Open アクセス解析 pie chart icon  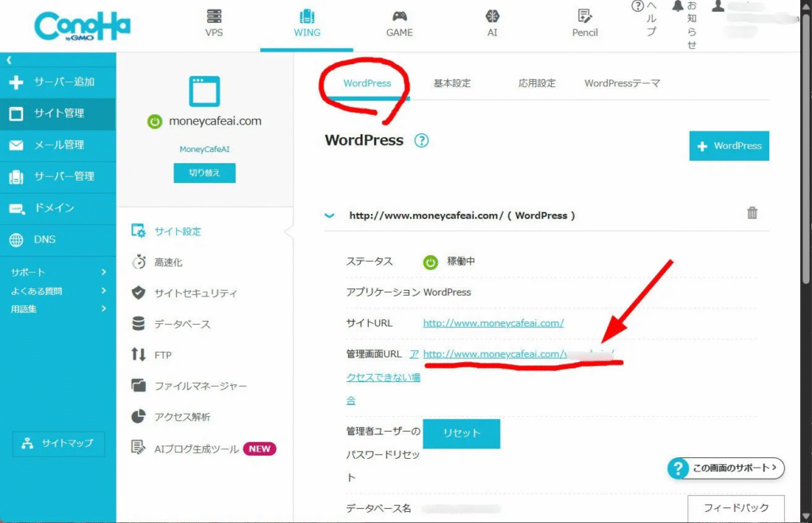pos(138,417)
